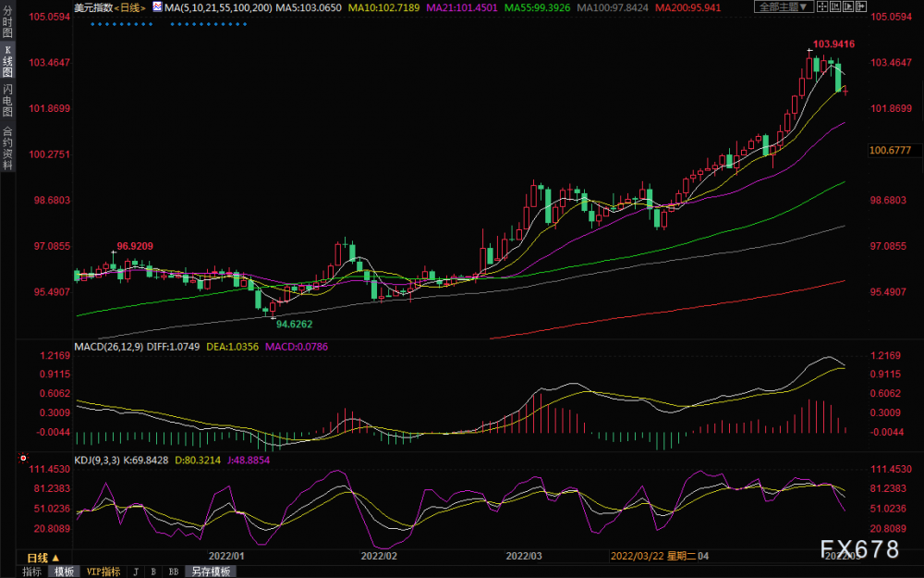Click the 美元指数 chart title

click(93, 7)
